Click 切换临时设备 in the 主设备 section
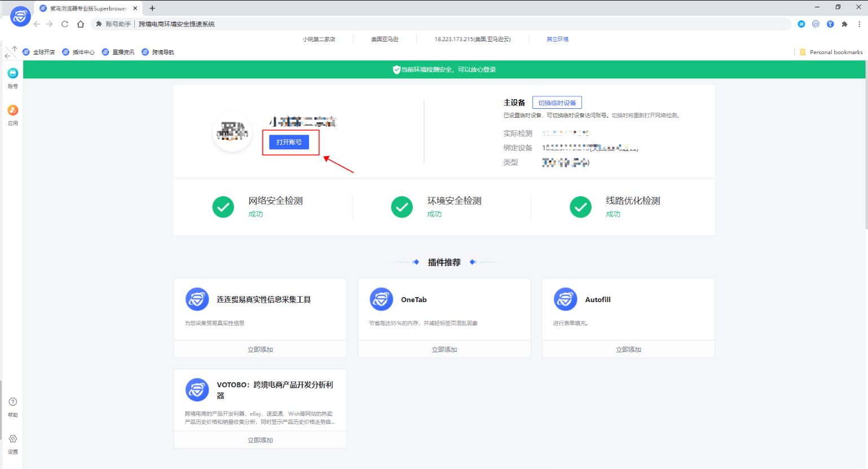This screenshot has width=868, height=469. (557, 102)
